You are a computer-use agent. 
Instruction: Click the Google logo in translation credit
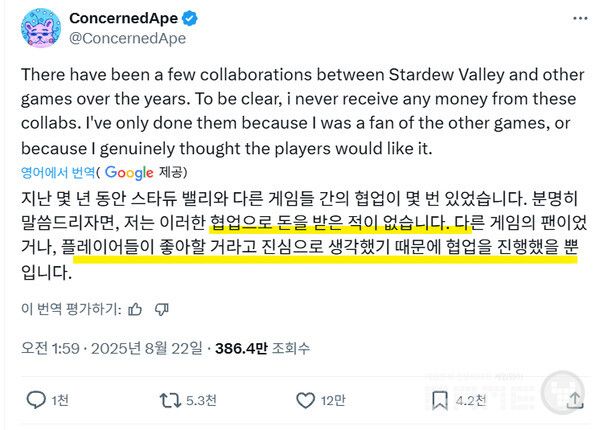tap(128, 173)
